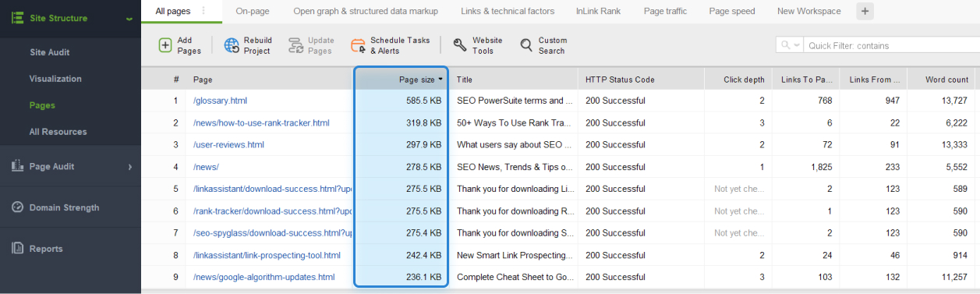The width and height of the screenshot is (980, 294).
Task: Open the Page traffic tab
Action: 666,11
